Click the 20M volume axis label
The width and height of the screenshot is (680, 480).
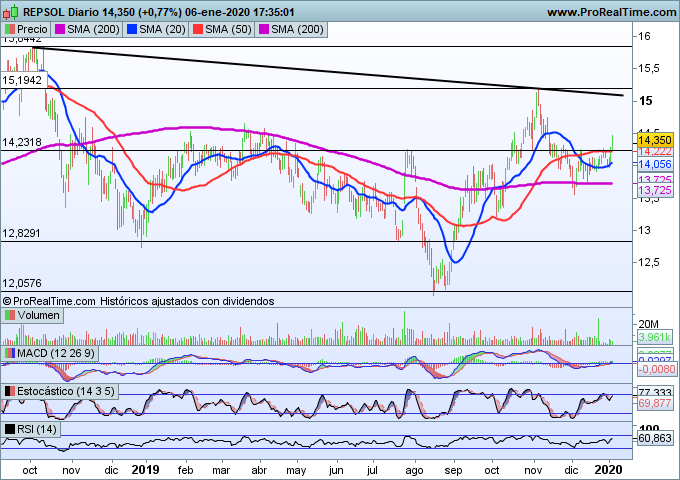tap(648, 324)
